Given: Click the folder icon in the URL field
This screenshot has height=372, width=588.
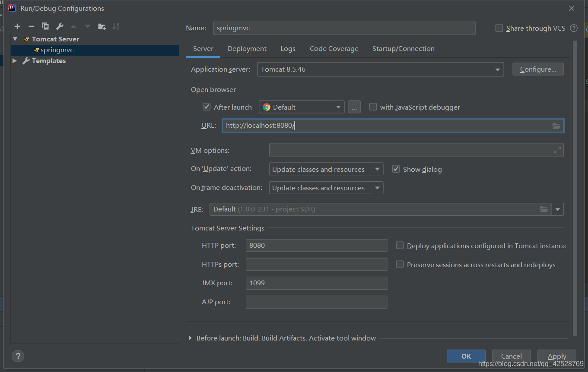Looking at the screenshot, I should 556,126.
